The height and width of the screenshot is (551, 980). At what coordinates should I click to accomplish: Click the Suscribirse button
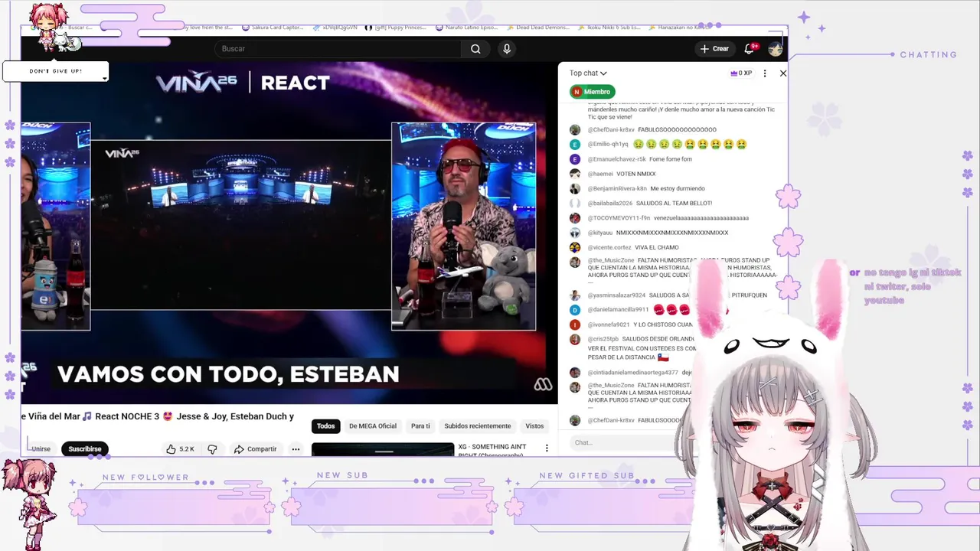click(x=85, y=449)
